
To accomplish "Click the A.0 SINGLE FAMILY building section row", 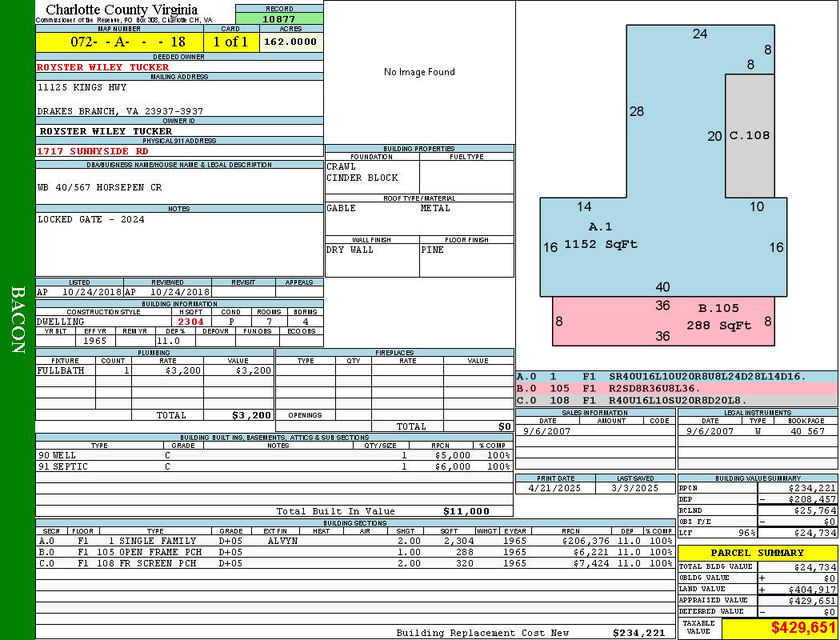I will coord(354,541).
